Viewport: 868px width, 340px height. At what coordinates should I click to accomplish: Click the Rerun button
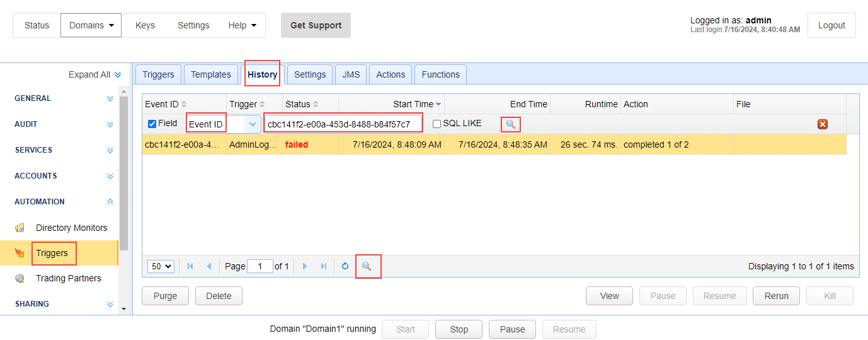[776, 296]
